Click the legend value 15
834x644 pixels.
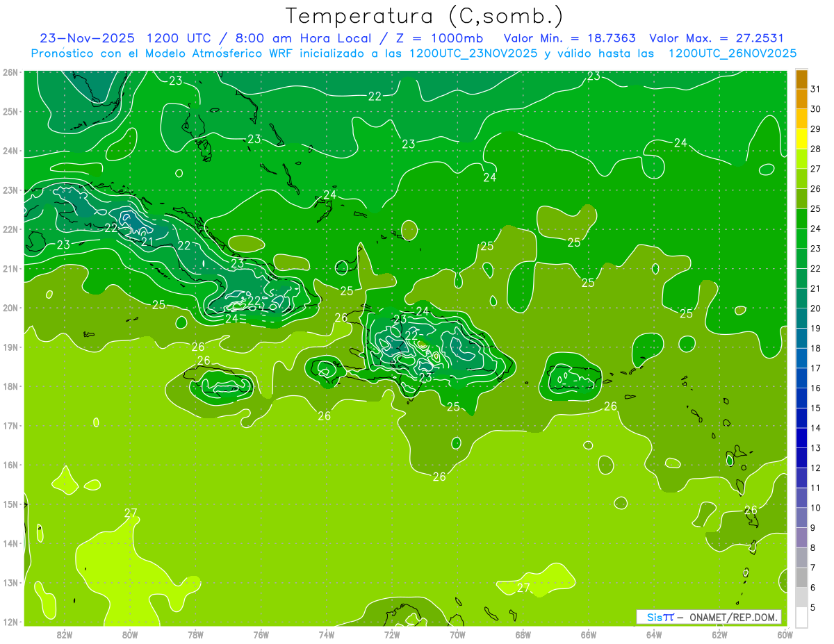click(815, 408)
